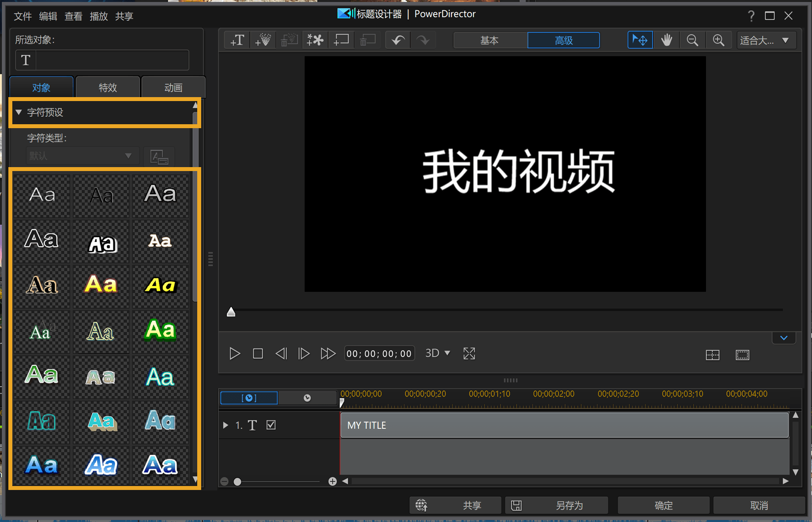Toggle the TV safe zone icon
Viewport: 812px width, 522px height.
[742, 355]
